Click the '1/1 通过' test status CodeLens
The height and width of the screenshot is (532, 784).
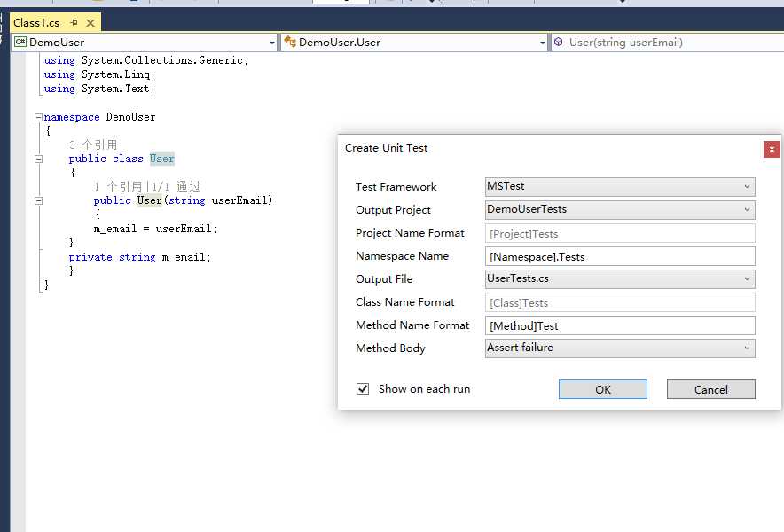(176, 187)
